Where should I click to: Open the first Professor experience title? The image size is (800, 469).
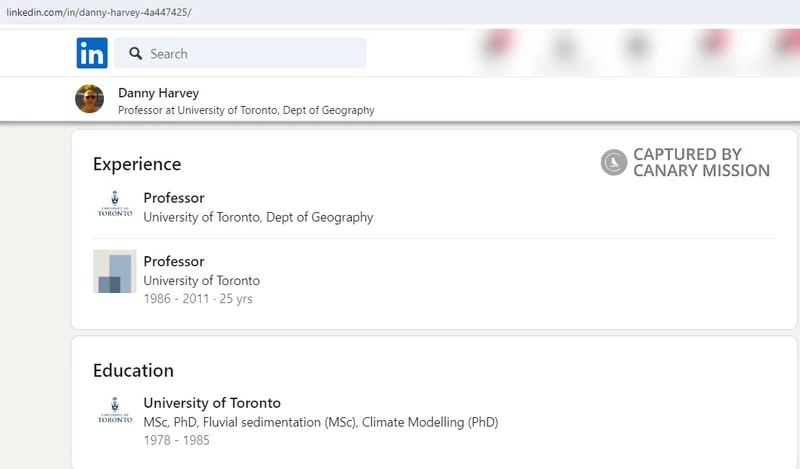point(174,198)
